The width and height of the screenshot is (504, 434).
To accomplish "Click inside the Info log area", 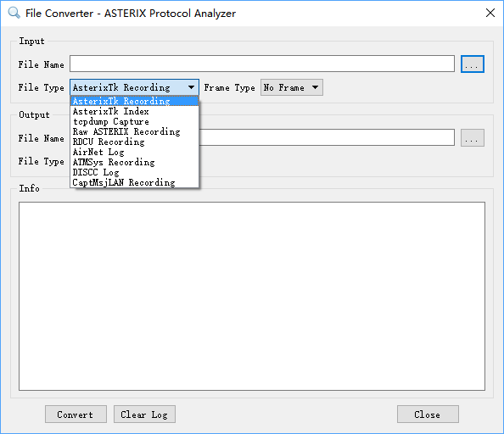I will 252,296.
